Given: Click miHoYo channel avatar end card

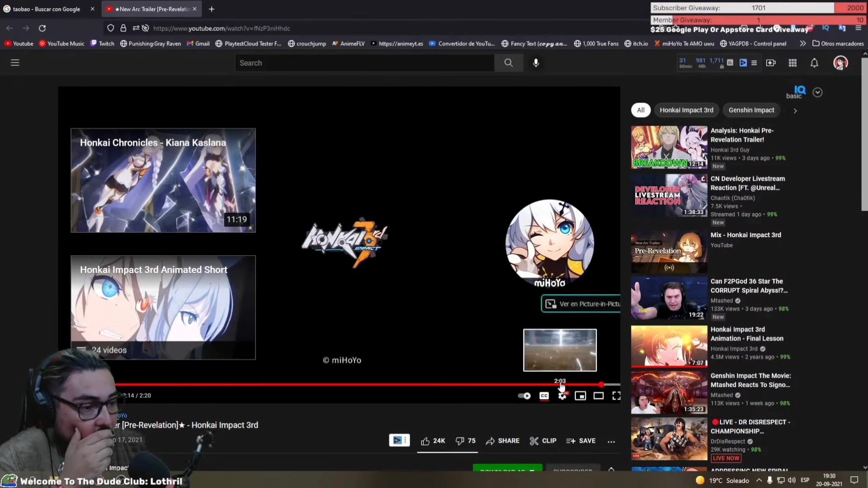Looking at the screenshot, I should (x=550, y=244).
